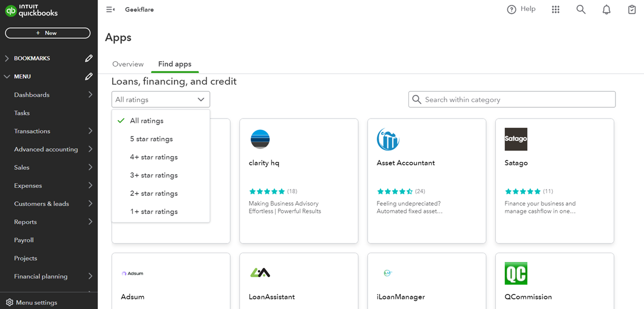The width and height of the screenshot is (644, 309).
Task: Select 5 star ratings option
Action: (x=160, y=139)
